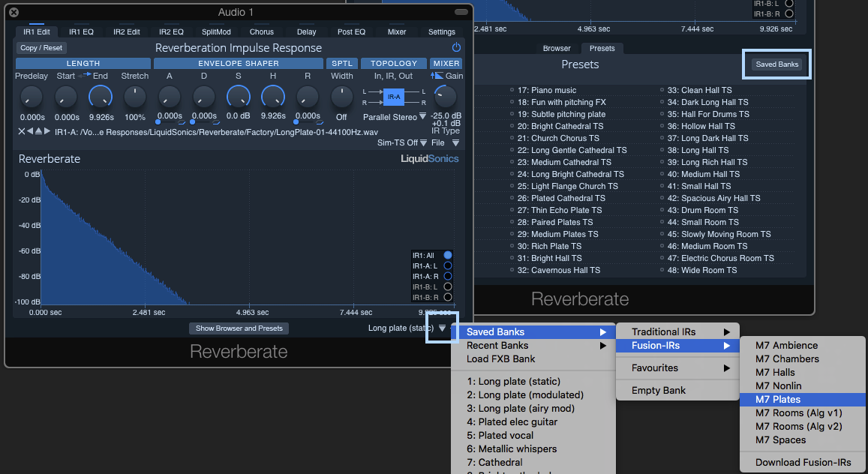Click the Copy / Reset button

coord(41,48)
